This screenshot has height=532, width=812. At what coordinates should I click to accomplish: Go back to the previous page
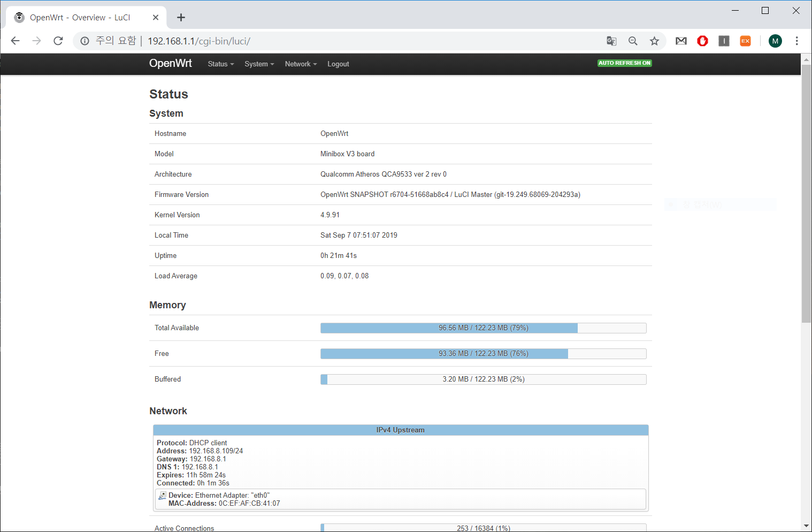[x=15, y=41]
